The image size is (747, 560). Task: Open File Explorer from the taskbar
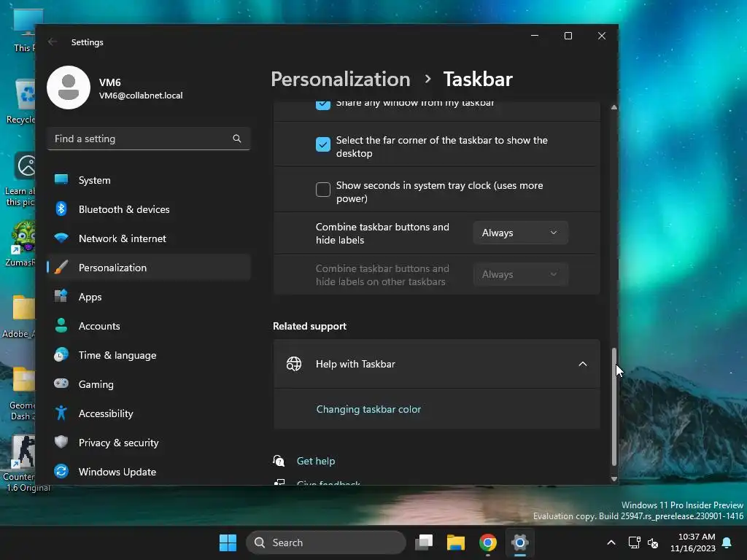(x=455, y=542)
